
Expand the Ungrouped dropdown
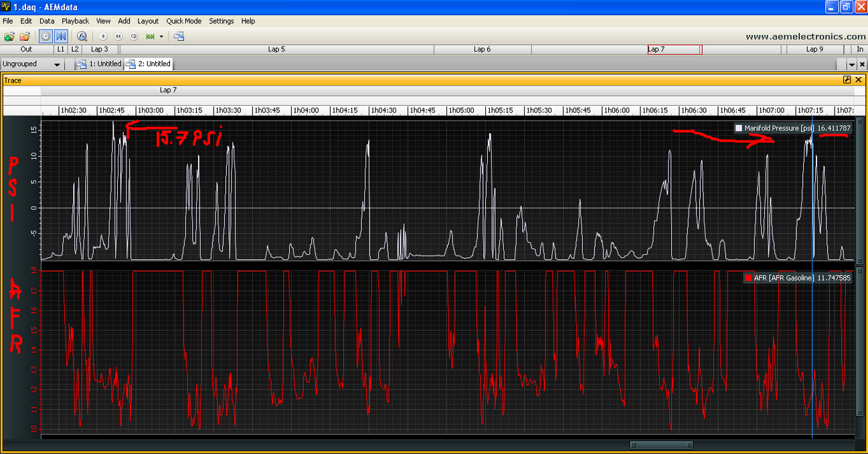coord(31,64)
